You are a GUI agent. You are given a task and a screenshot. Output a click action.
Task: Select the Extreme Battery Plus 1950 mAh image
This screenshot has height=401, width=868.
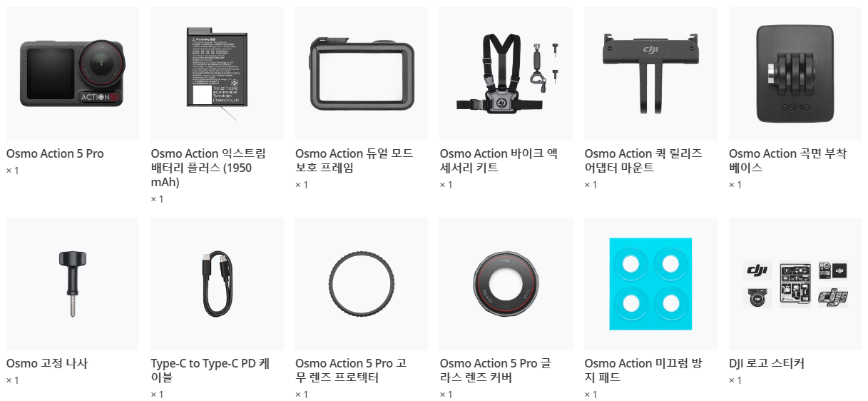(x=217, y=74)
